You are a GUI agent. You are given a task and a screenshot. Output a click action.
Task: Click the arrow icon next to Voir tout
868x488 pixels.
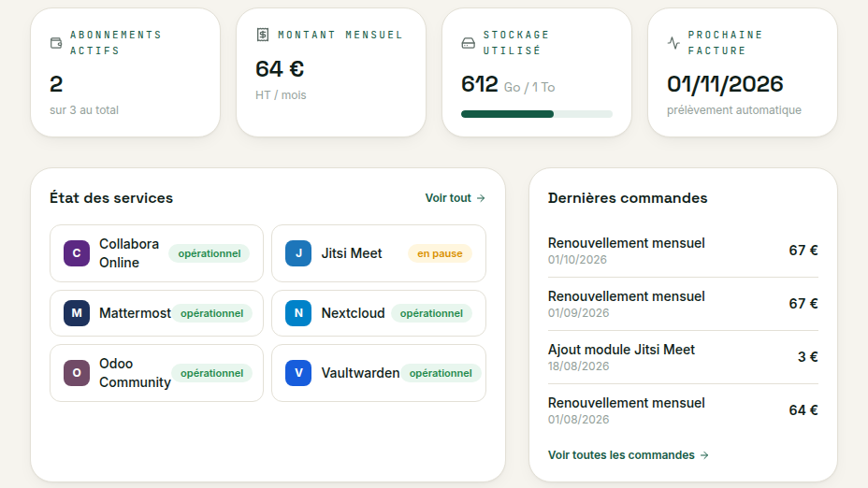click(x=481, y=198)
